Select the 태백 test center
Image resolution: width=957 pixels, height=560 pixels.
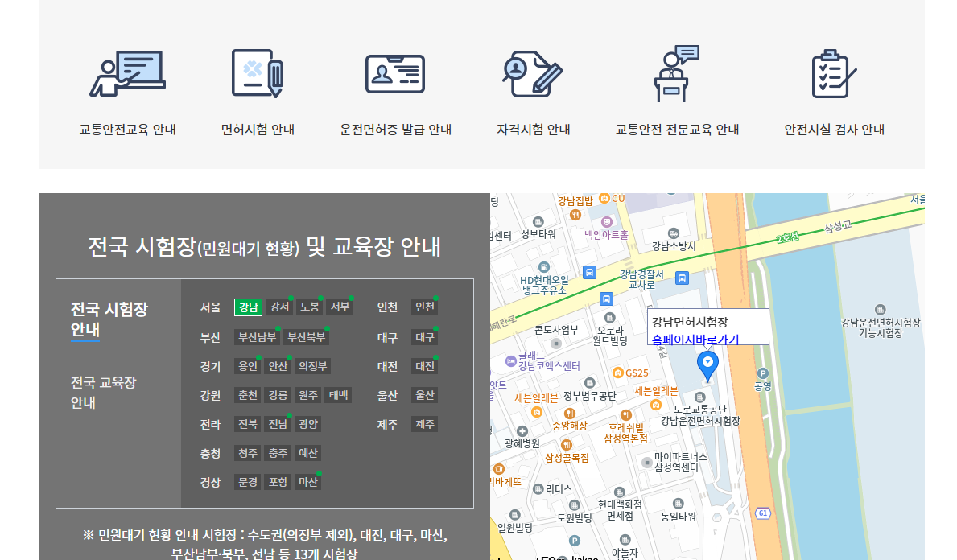[339, 395]
